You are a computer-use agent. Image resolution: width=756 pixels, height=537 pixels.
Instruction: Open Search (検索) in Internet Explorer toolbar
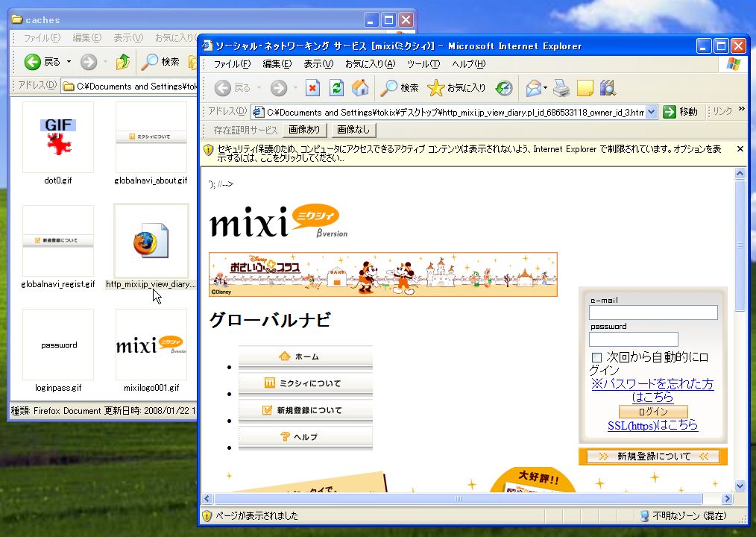click(400, 88)
